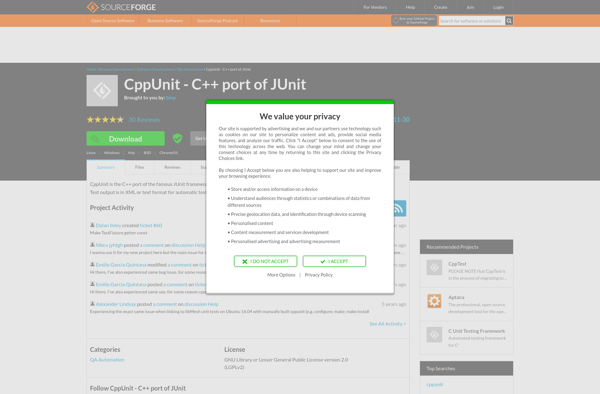Screen dimensions: 600x394
Task: Open Business Software menu
Action: point(165,21)
